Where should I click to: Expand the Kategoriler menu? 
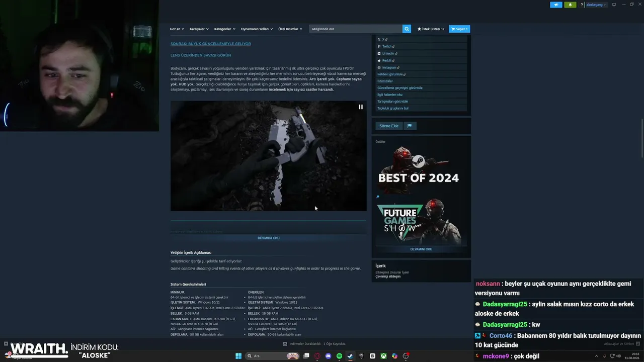tap(224, 29)
